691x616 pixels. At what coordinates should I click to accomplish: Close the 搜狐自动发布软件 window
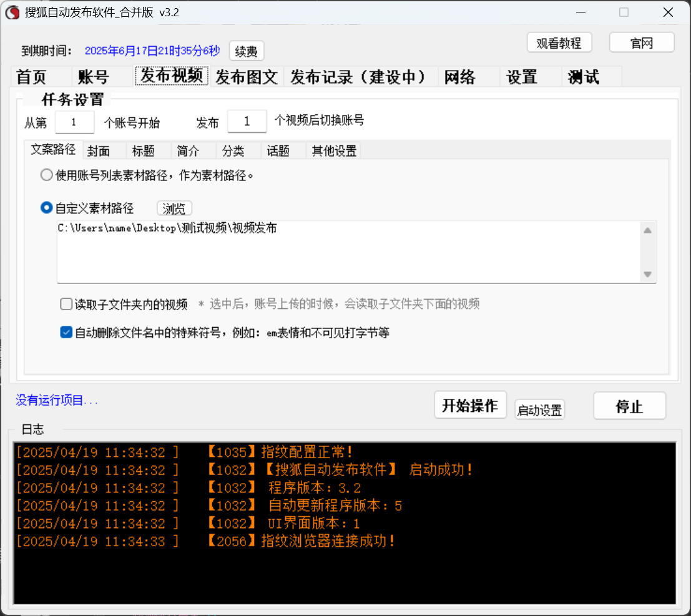[668, 12]
